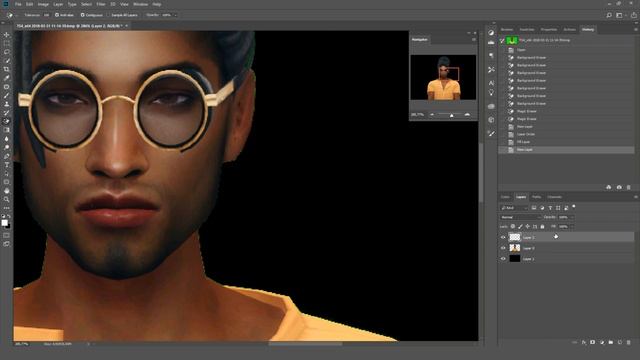Screen dimensions: 640x360
Task: Switch to the Paths tab
Action: coord(536,197)
